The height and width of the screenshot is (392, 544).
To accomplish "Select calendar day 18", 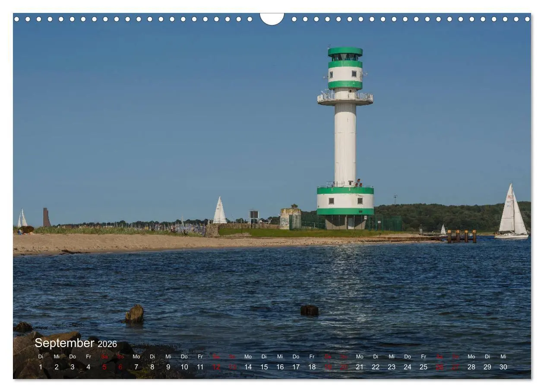I will tap(312, 367).
